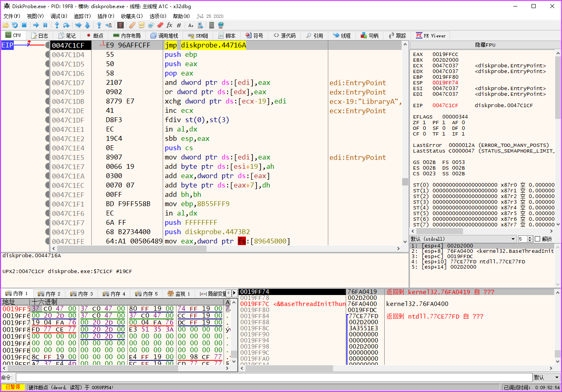The width and height of the screenshot is (562, 392).
Task: Open string search A icon
Action: pyautogui.click(x=191, y=25)
